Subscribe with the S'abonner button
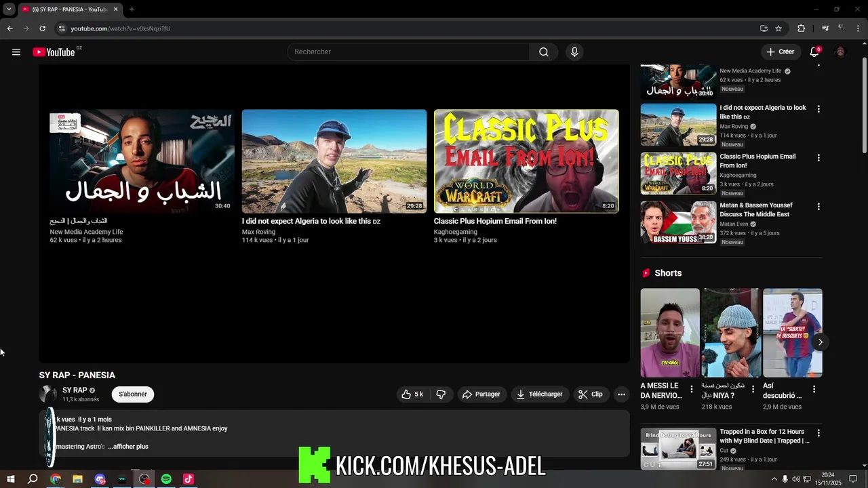 pyautogui.click(x=133, y=394)
